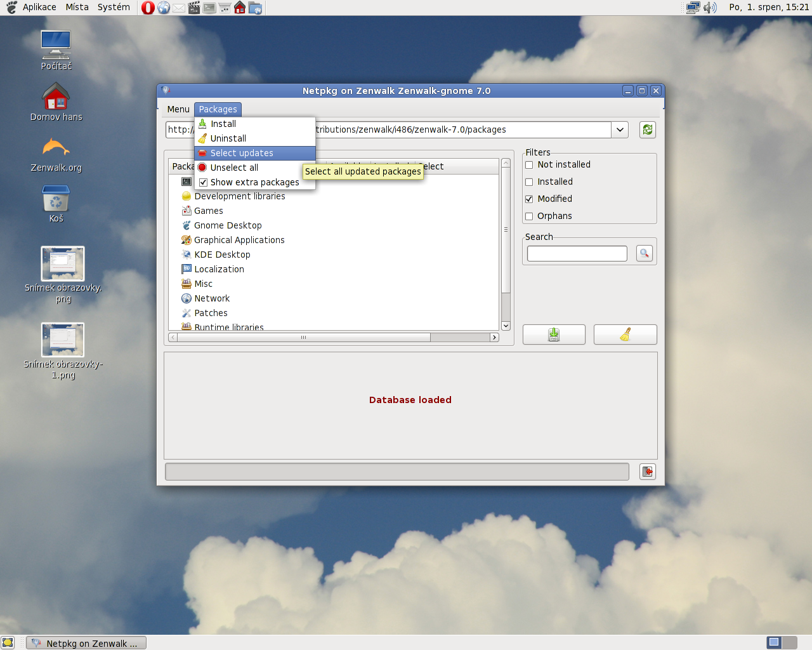The height and width of the screenshot is (650, 812).
Task: Click the scroll up arrow of package list
Action: (x=506, y=163)
